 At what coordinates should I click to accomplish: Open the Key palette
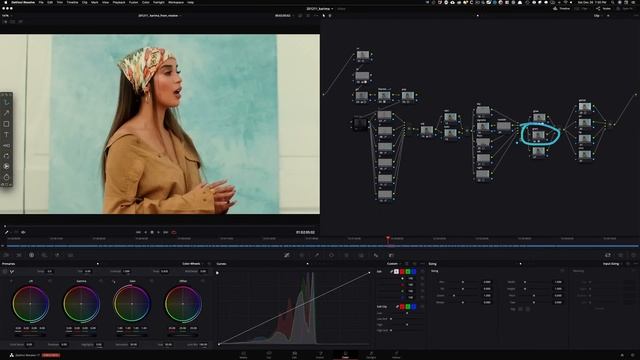click(x=391, y=255)
